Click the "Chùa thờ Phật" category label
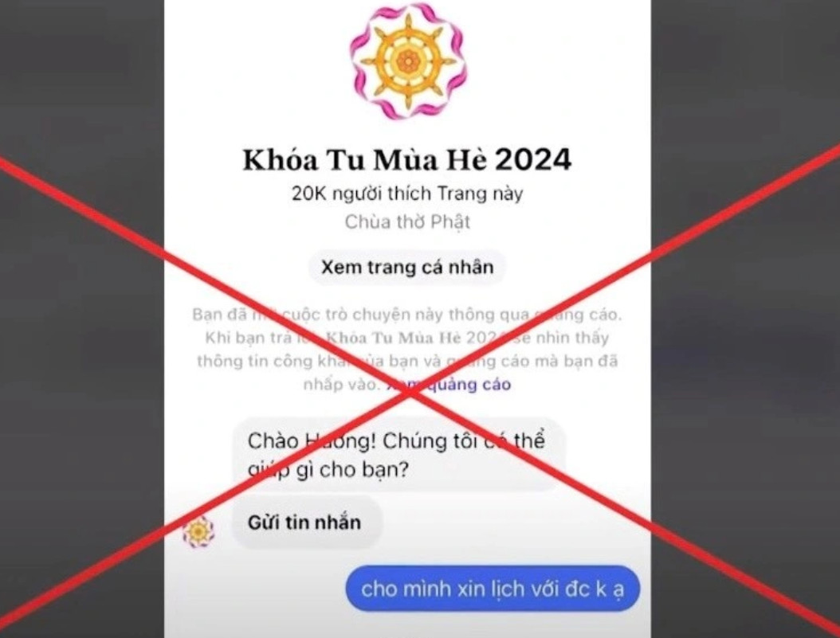 [407, 221]
